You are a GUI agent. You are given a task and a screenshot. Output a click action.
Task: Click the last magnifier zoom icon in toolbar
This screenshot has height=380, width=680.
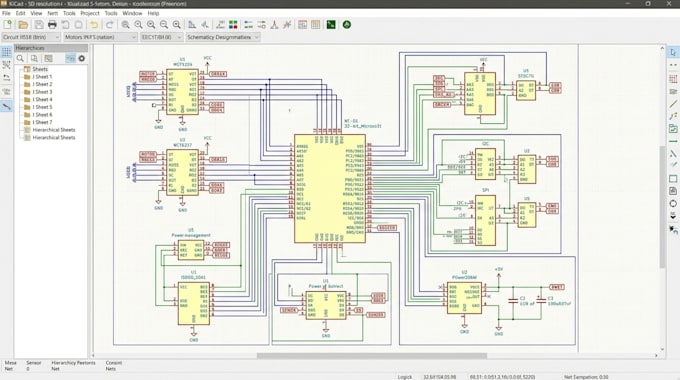pos(177,25)
